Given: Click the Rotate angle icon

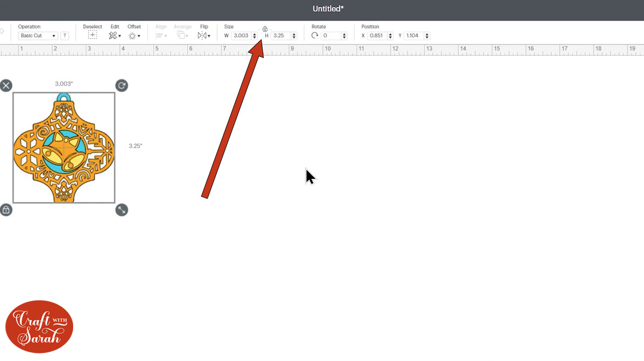Looking at the screenshot, I should pyautogui.click(x=315, y=35).
